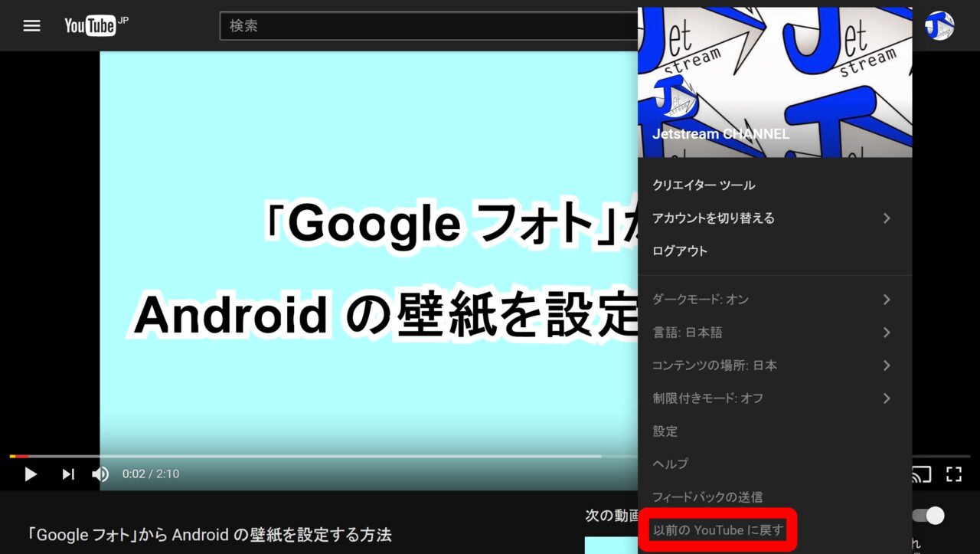Click the account avatar in top right
Screen dimensions: 980x554
(x=939, y=26)
